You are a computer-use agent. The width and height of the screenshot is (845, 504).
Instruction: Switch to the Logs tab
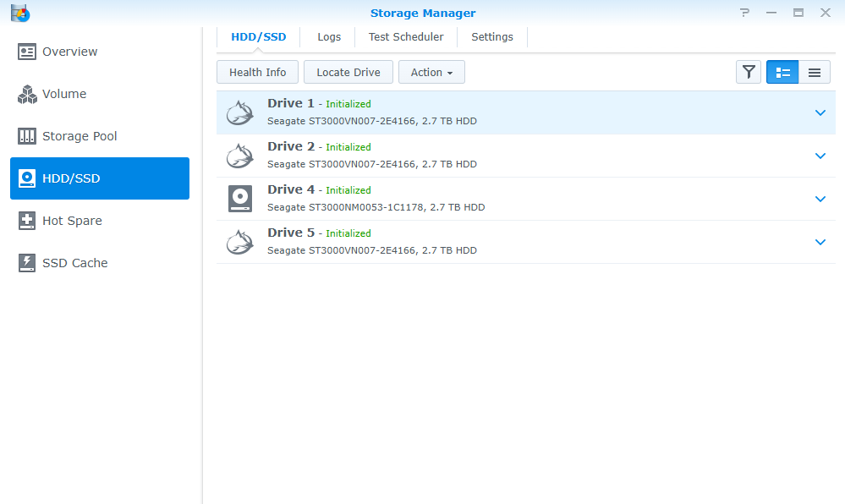pos(329,37)
